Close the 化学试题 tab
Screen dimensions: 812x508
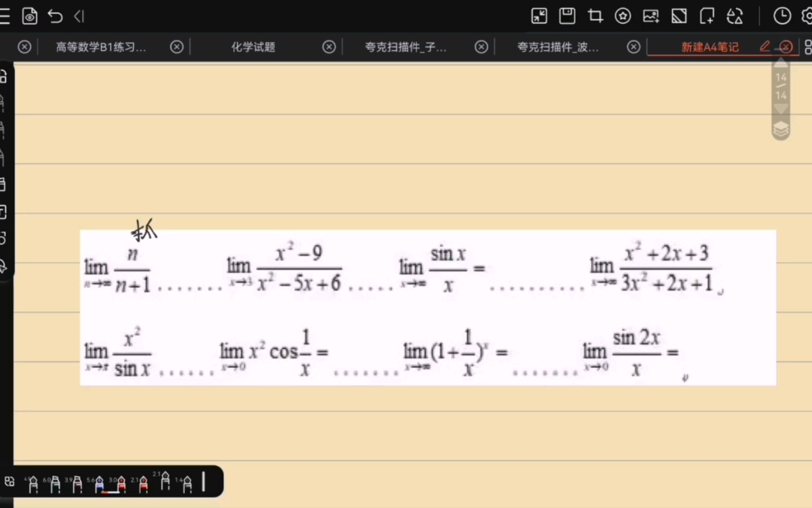coord(329,47)
